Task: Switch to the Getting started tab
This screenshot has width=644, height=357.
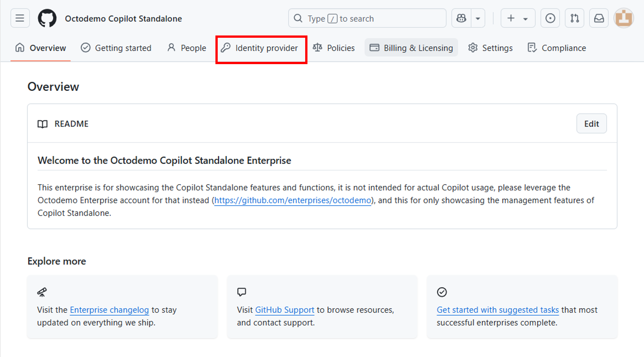Action: [116, 48]
